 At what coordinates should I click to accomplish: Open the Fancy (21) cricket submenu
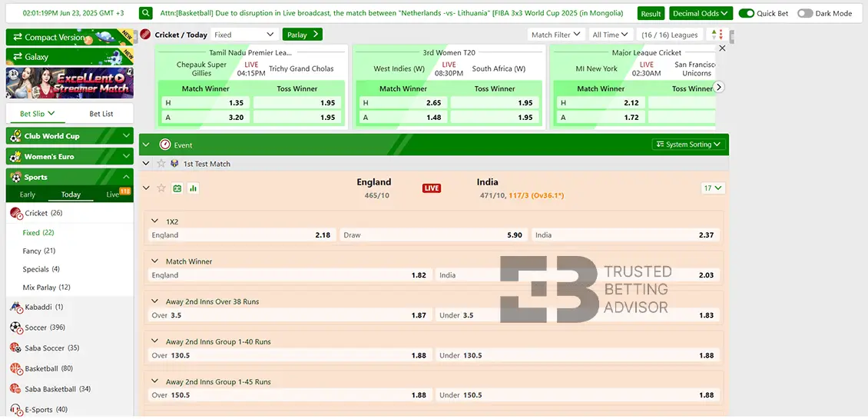pos(38,251)
